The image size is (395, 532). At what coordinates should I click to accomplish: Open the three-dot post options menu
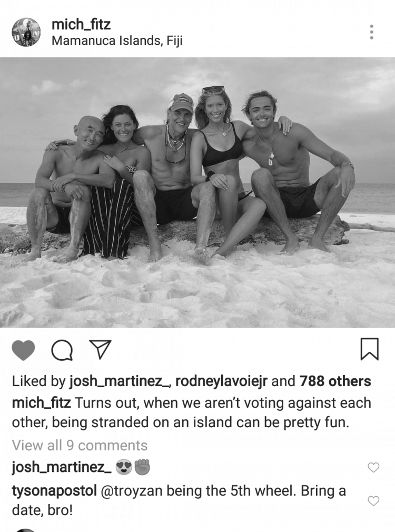372,32
